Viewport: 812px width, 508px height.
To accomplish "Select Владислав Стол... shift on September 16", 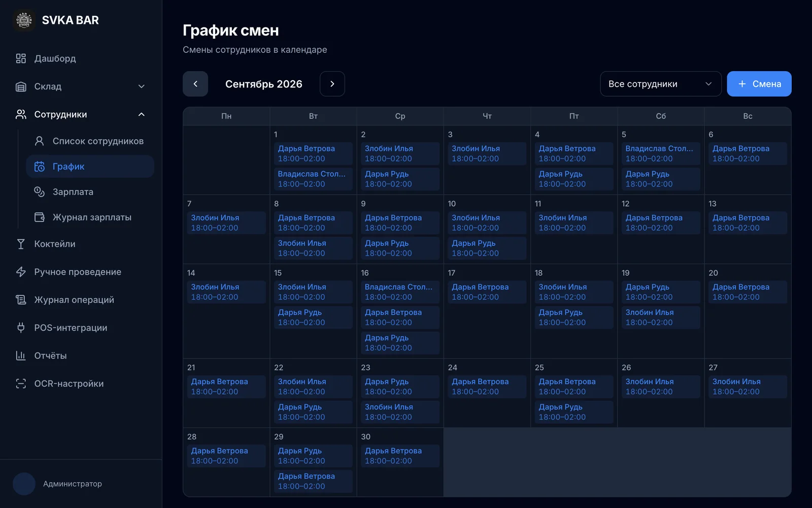I will click(x=400, y=292).
